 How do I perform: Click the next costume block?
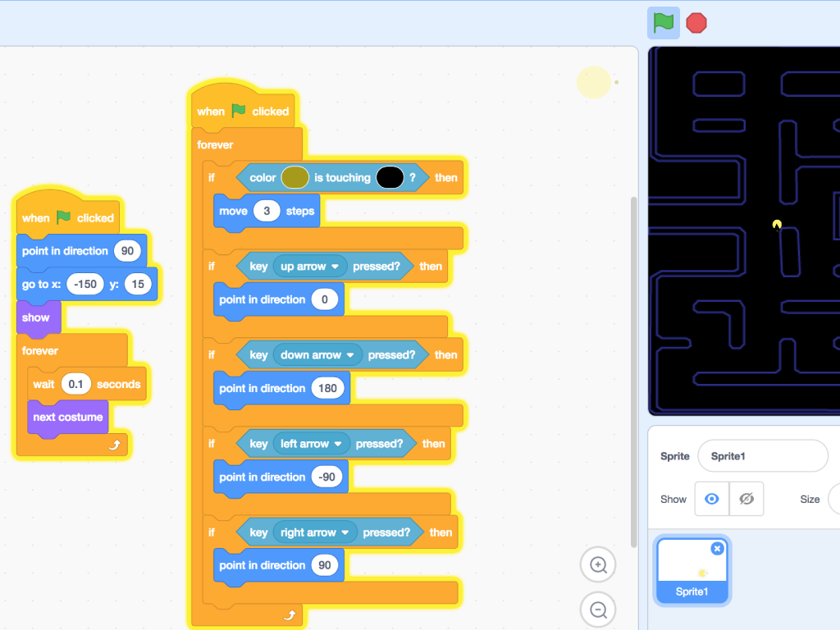pyautogui.click(x=67, y=418)
